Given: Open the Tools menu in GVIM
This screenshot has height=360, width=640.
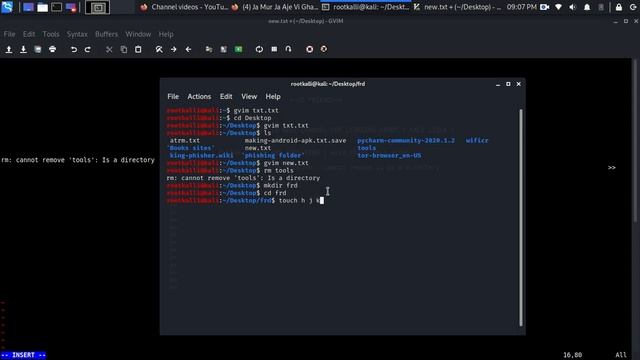Looking at the screenshot, I should (51, 34).
